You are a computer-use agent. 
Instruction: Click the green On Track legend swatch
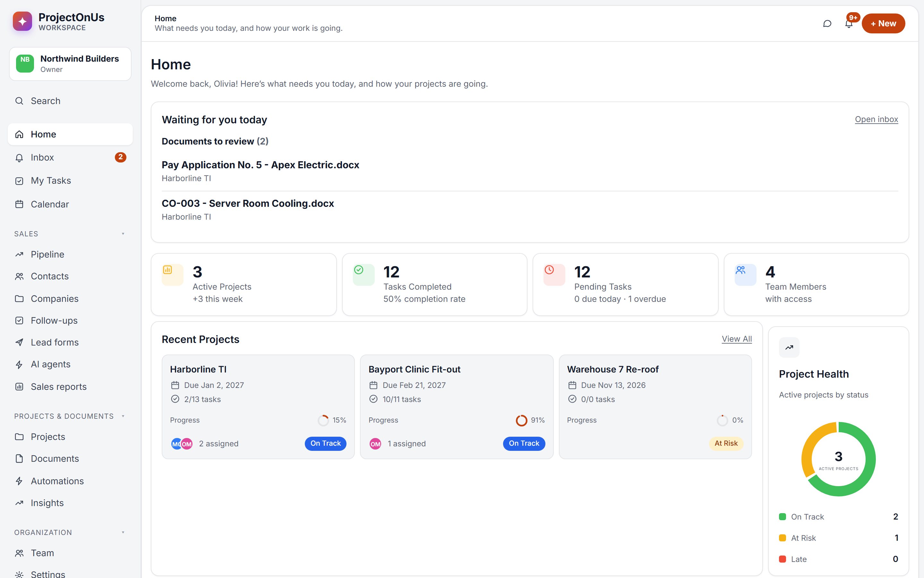click(x=782, y=517)
